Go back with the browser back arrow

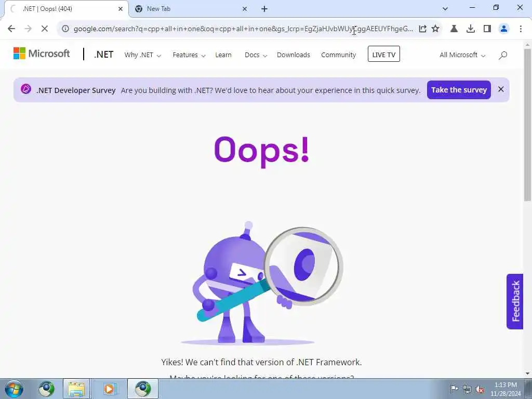tap(11, 29)
